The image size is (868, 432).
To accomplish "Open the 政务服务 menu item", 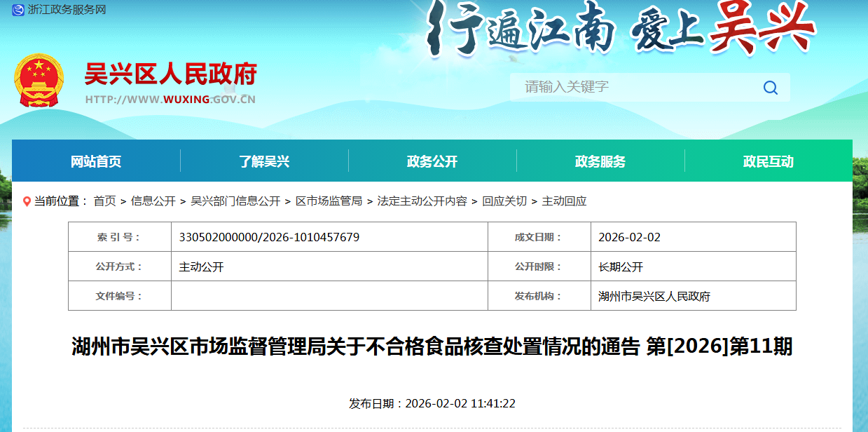I will click(x=600, y=161).
